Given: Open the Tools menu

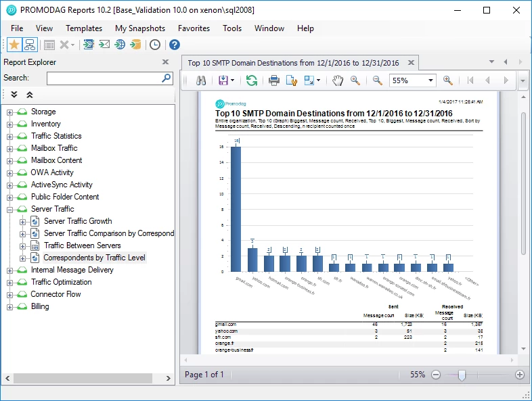Looking at the screenshot, I should 232,28.
